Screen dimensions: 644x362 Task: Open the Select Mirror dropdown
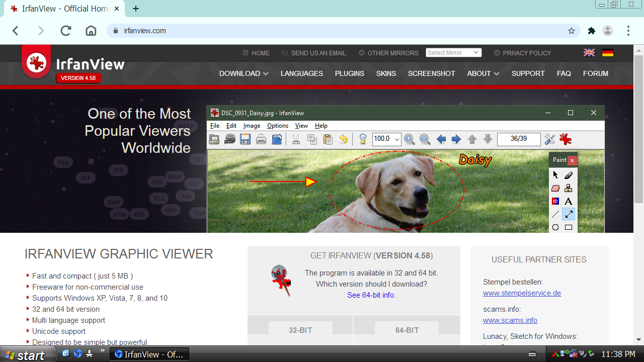(x=453, y=53)
